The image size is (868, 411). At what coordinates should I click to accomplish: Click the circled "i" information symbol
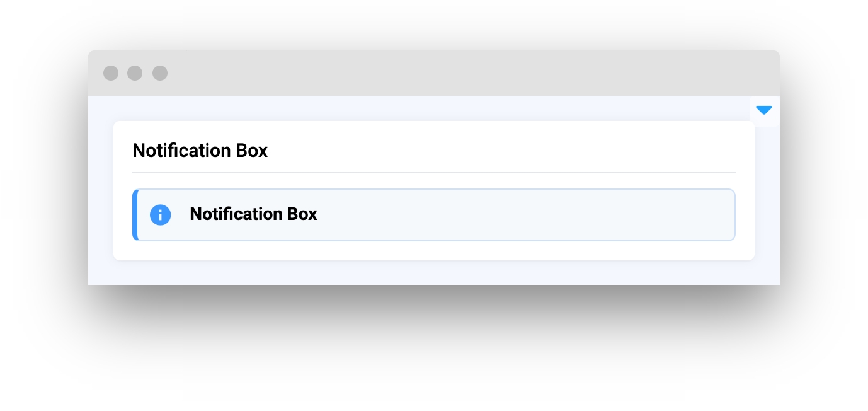click(x=160, y=215)
